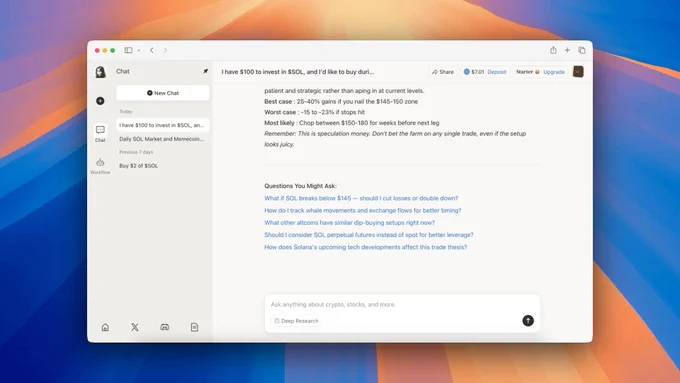
Task: Open 'Daily SOL Market and Memecoin...' chat
Action: (x=162, y=139)
